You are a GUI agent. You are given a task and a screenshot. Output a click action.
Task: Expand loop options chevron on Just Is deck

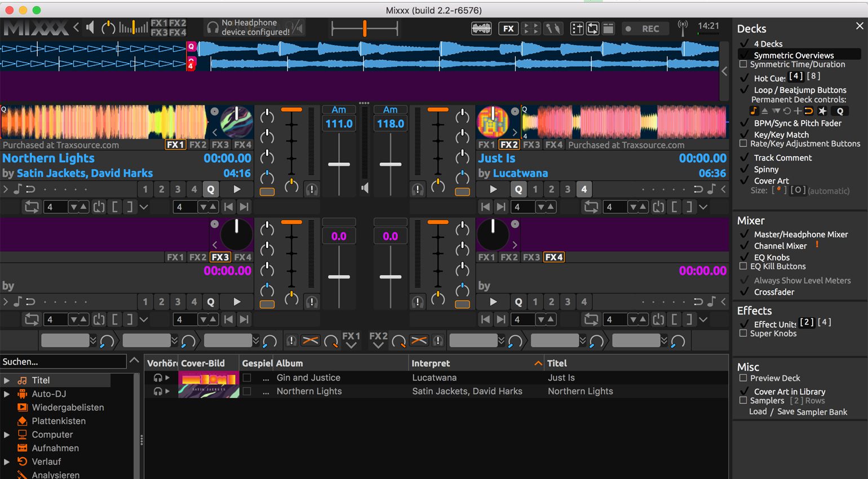click(x=703, y=207)
